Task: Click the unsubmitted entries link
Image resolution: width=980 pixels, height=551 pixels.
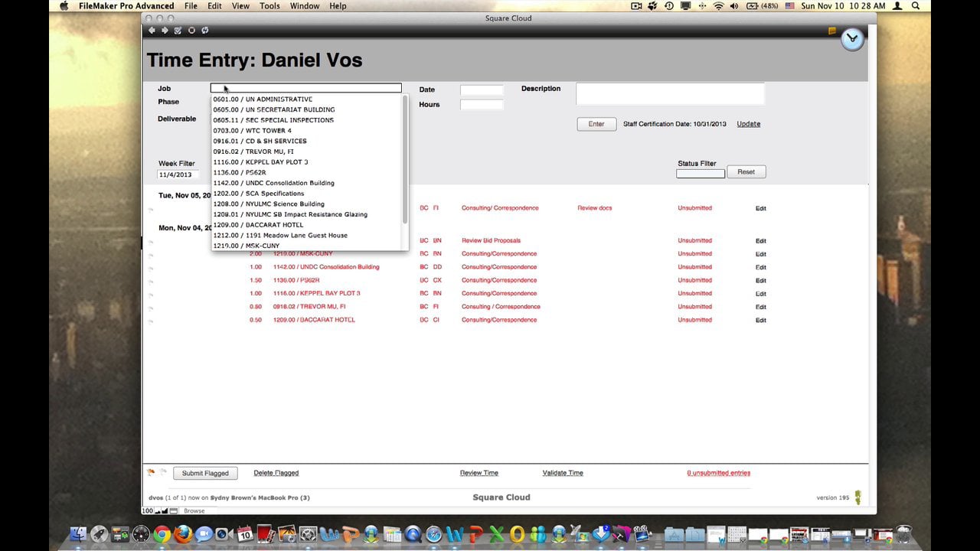Action: (x=719, y=473)
